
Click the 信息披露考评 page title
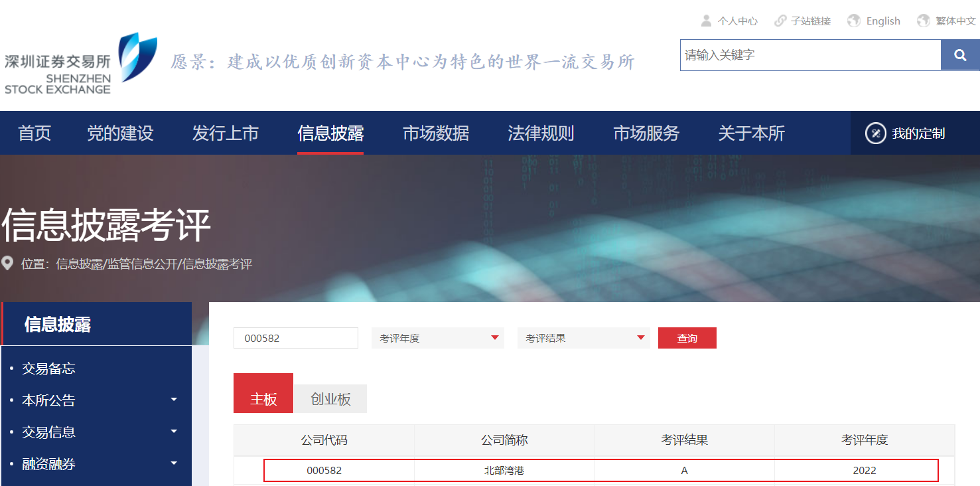point(106,225)
